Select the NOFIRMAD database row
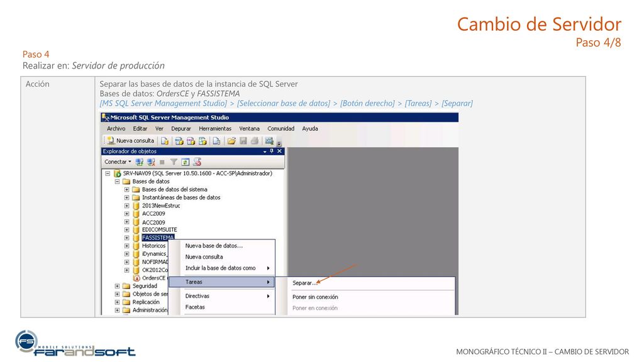This screenshot has height=362, width=644. coord(155,262)
